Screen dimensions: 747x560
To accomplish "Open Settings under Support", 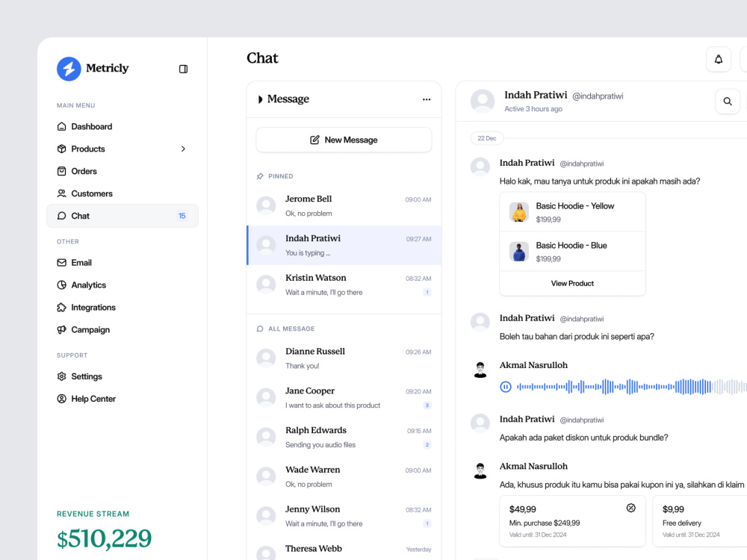I will click(x=123, y=376).
